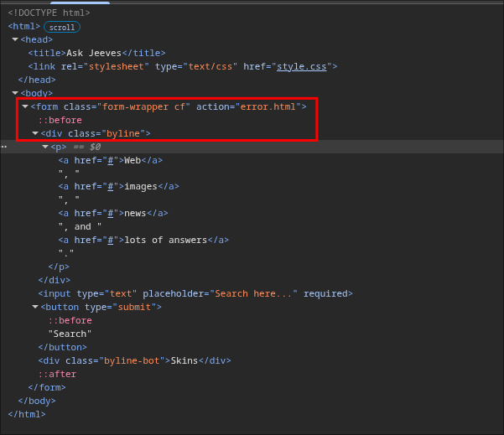Click the # href of the news anchor
504x435 pixels.
point(110,214)
